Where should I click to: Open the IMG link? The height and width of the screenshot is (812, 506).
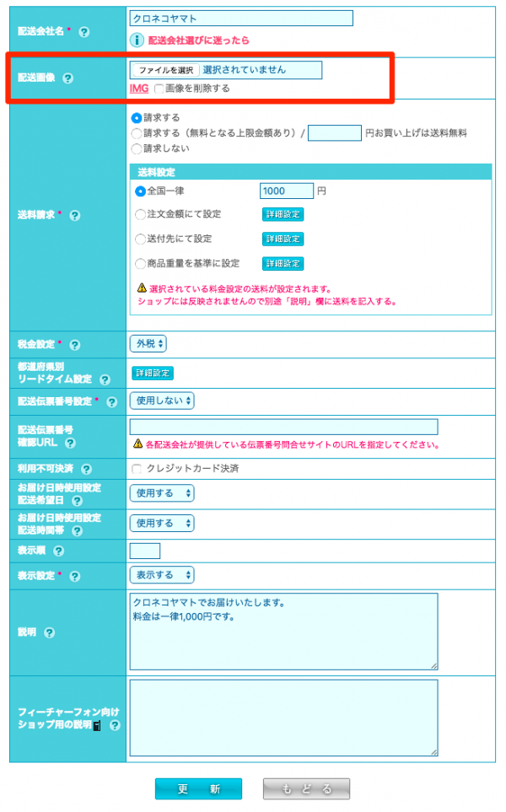pos(139,89)
